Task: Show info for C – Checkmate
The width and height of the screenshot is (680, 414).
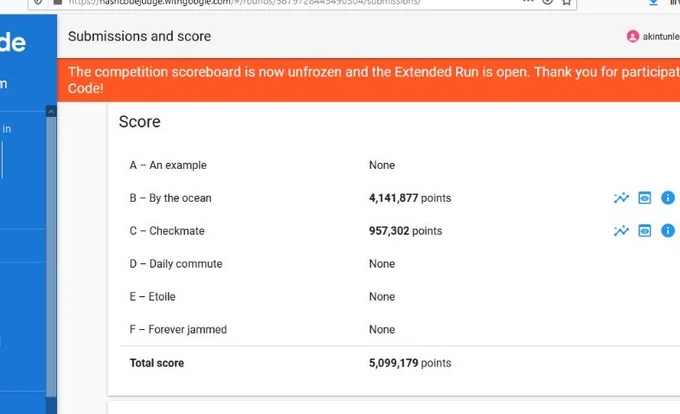Action: (667, 231)
